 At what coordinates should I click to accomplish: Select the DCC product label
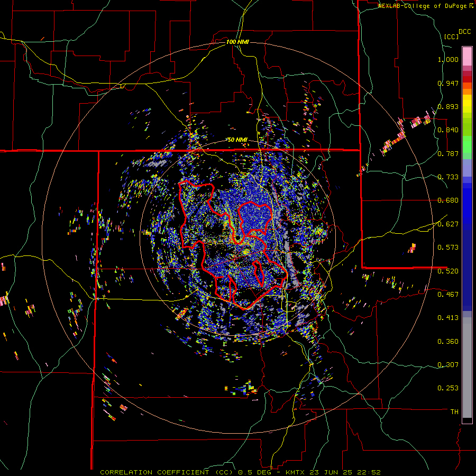tap(465, 32)
